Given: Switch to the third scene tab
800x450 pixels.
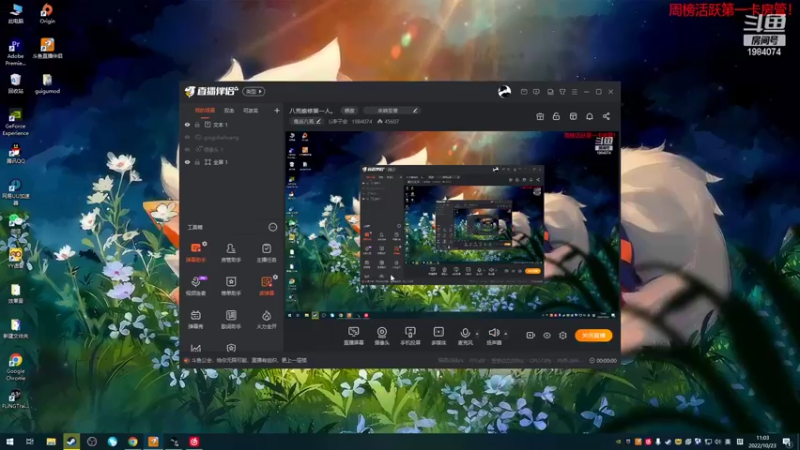Looking at the screenshot, I should (250, 110).
